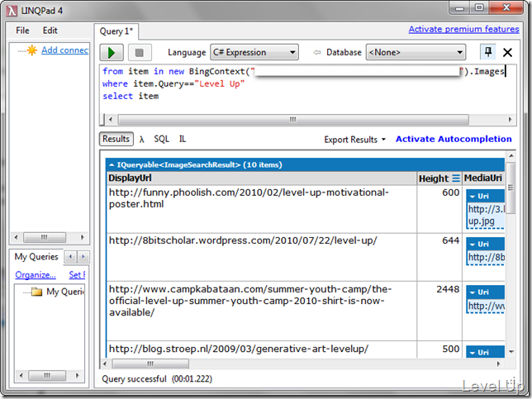Viewport: 532px width, 399px height.
Task: Click the left tab scroll arrow near My Queries
Action: [70, 257]
